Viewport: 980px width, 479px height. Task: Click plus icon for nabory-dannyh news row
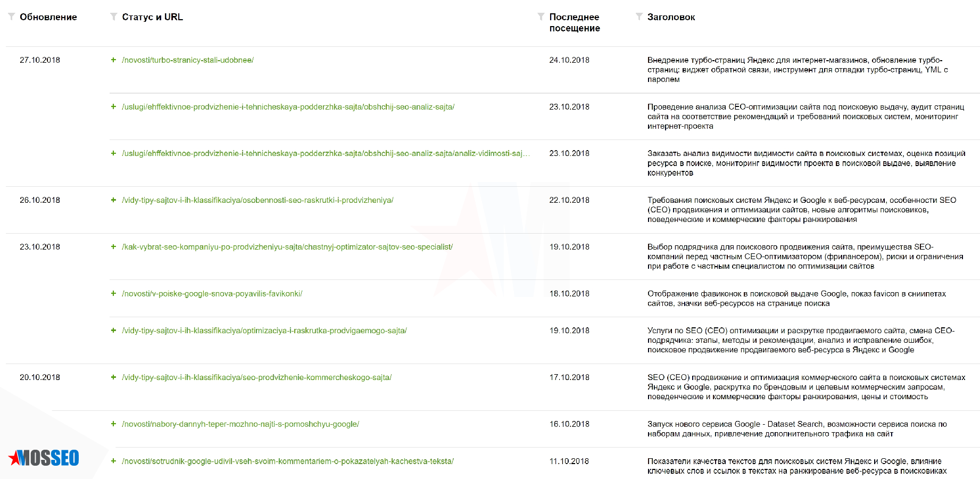coord(113,424)
